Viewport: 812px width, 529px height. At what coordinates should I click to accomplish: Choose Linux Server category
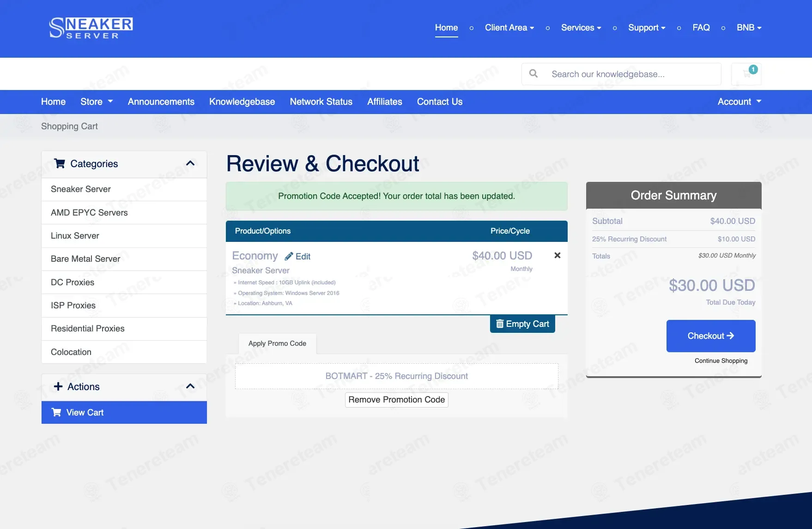coord(124,236)
